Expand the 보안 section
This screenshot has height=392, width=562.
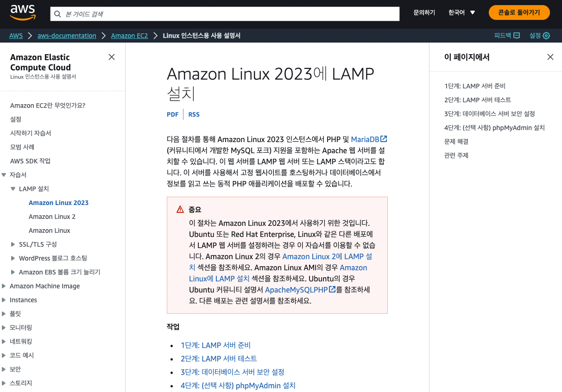point(4,369)
